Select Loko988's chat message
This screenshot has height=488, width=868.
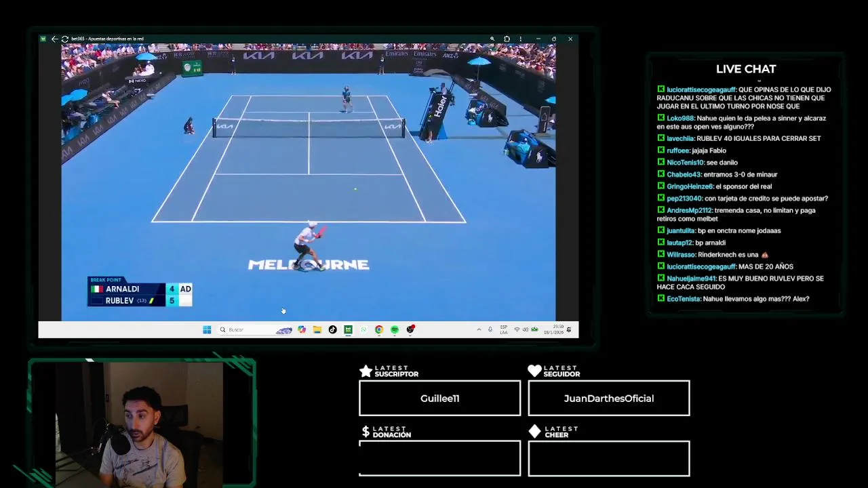741,122
